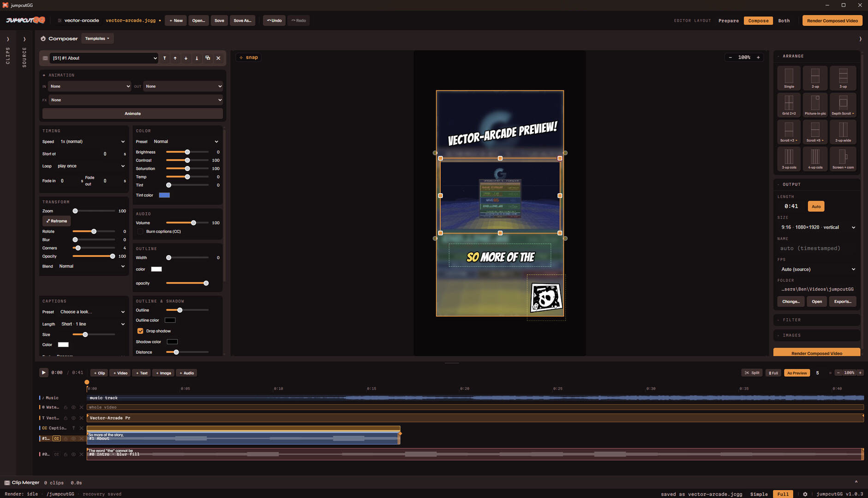This screenshot has height=498, width=868.
Task: Toggle visibility of the Vector text track
Action: pos(73,418)
